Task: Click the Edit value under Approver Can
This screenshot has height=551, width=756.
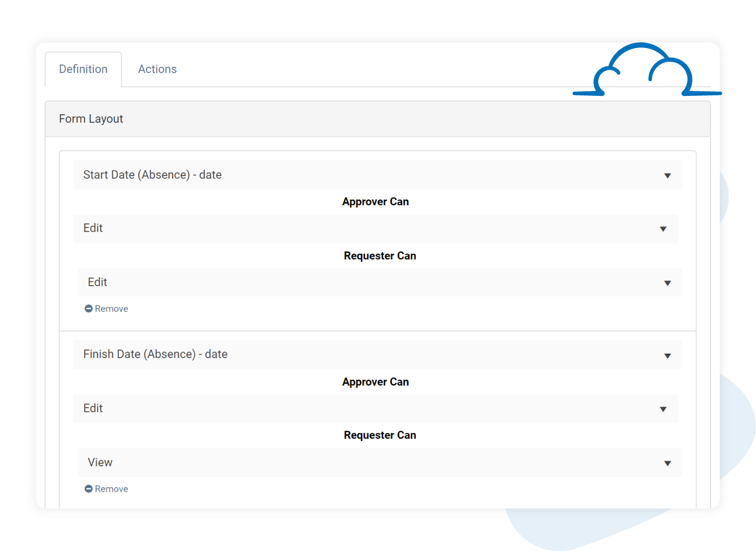Action: click(93, 228)
